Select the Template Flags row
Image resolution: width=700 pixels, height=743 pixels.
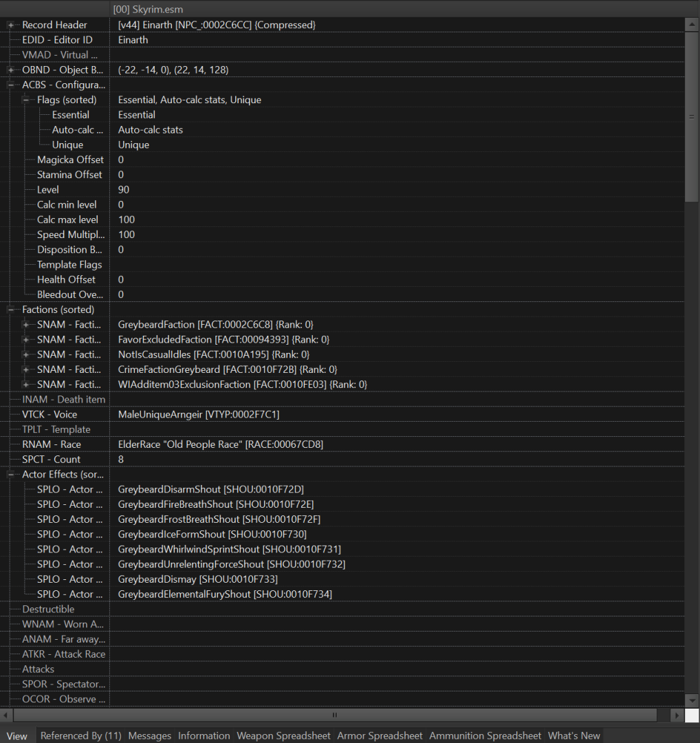click(342, 264)
